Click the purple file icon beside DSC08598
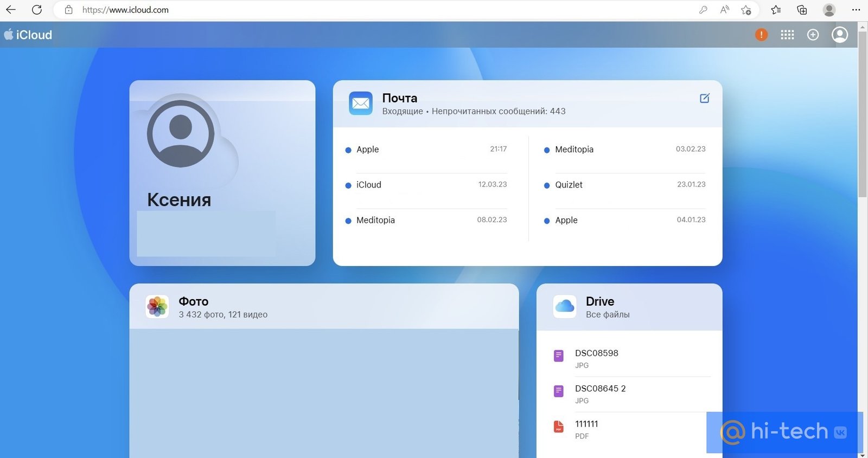This screenshot has height=458, width=868. coord(558,356)
